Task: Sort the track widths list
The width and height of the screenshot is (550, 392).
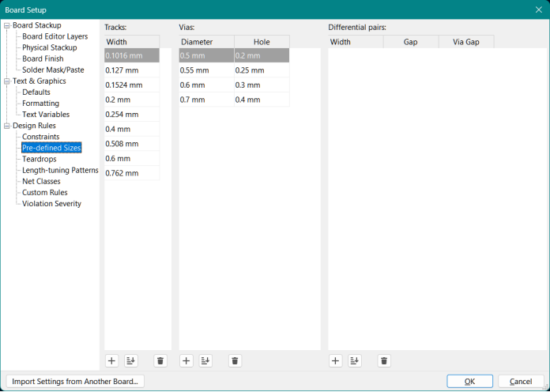Action: point(130,361)
